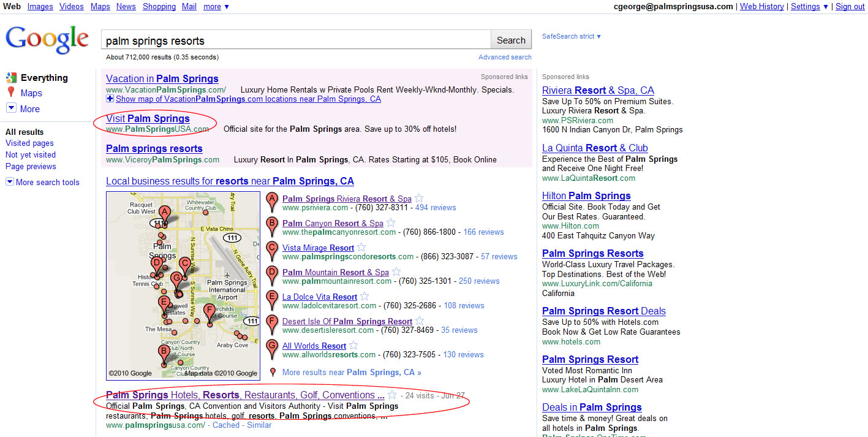Star the Palm Springs Hotels organic result
The image size is (868, 437).
(x=392, y=395)
